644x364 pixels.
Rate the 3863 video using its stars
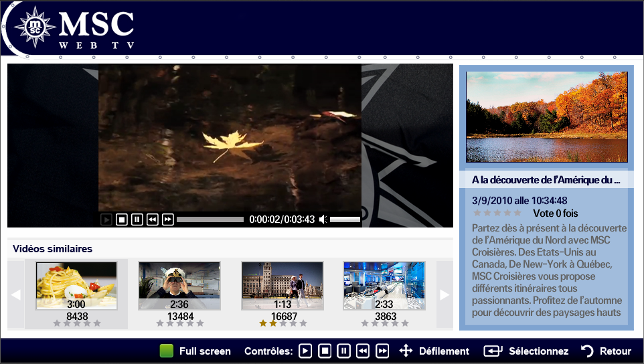(385, 323)
